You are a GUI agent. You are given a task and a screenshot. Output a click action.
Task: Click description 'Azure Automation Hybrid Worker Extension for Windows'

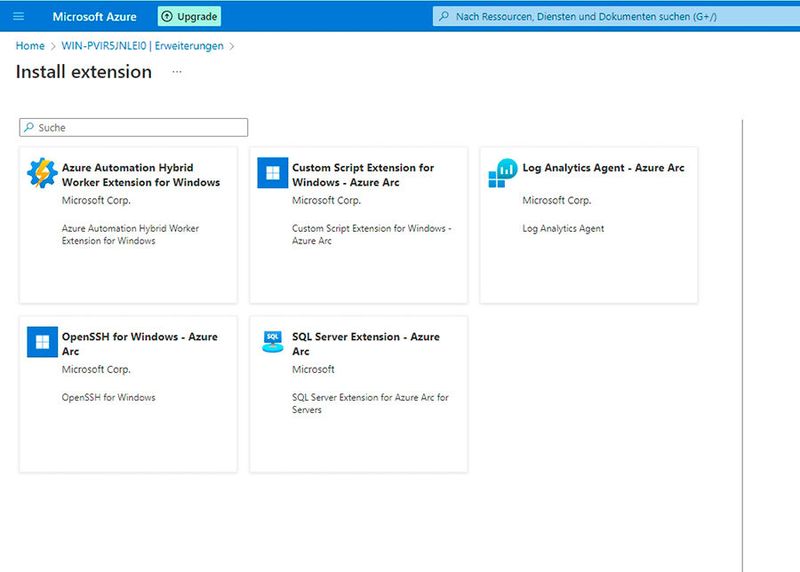pyautogui.click(x=131, y=234)
